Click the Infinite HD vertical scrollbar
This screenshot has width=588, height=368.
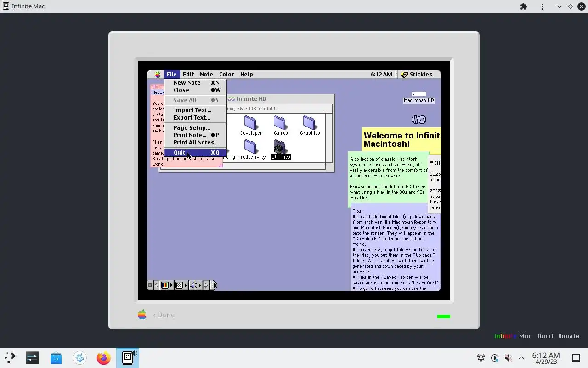point(328,138)
